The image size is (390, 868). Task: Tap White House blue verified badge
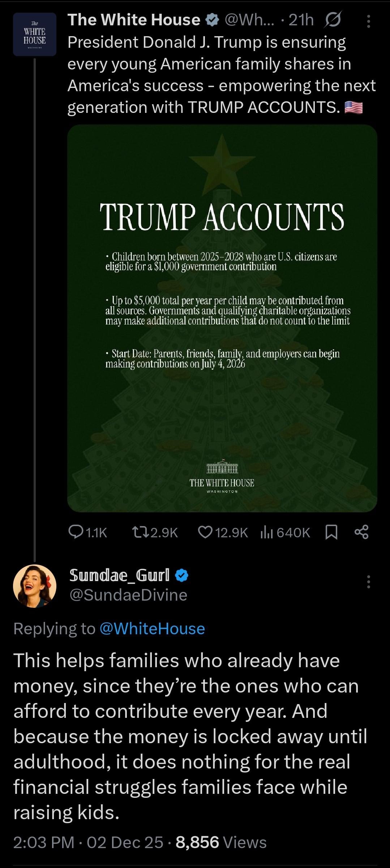(x=211, y=21)
